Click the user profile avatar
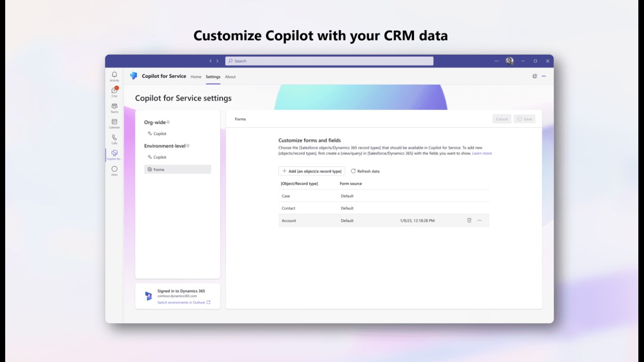This screenshot has height=362, width=644. pos(510,61)
